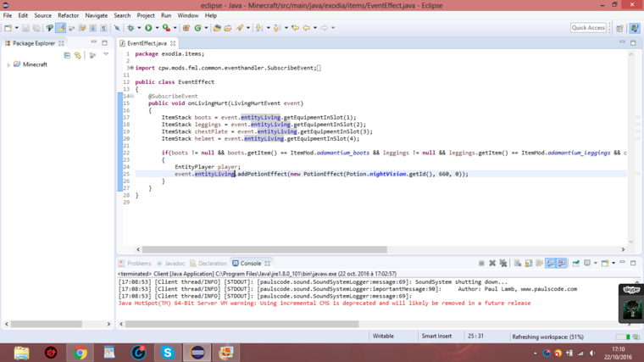Open the Refactor menu
The width and height of the screenshot is (644, 362).
coord(68,15)
